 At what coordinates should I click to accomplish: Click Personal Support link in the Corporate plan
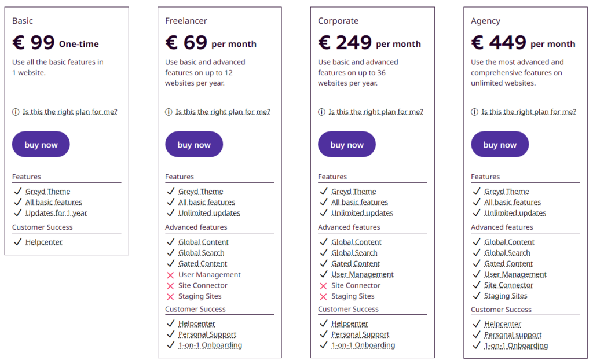(360, 334)
